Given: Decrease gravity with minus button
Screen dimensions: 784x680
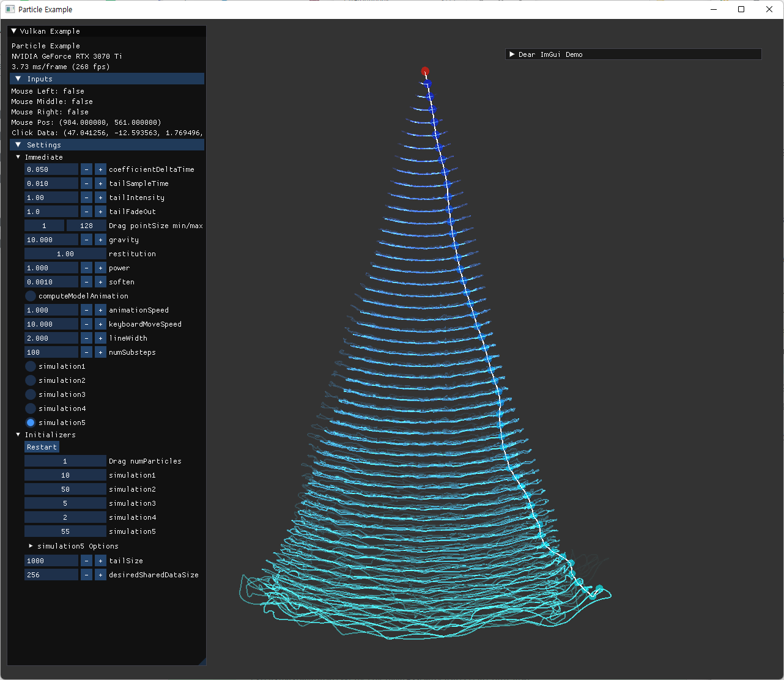Looking at the screenshot, I should click(x=86, y=240).
